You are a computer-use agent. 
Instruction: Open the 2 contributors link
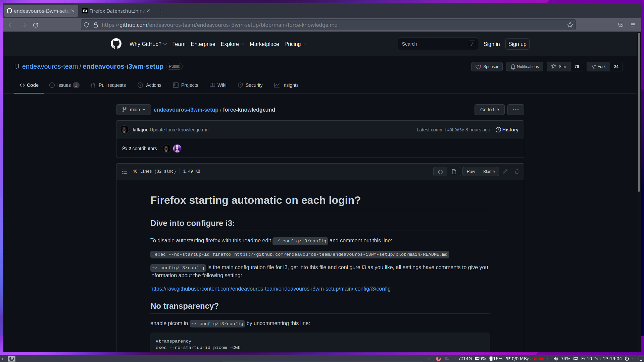coord(139,148)
